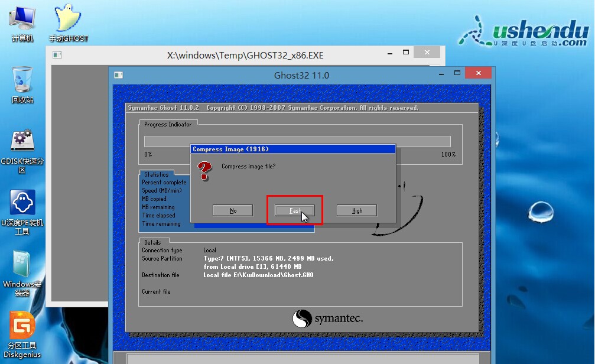
Task: Click the 'Progress Indicator' group heading
Action: pyautogui.click(x=168, y=125)
